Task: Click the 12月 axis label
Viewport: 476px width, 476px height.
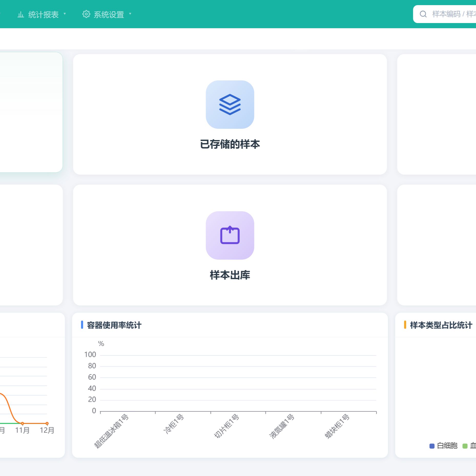Action: point(47,430)
